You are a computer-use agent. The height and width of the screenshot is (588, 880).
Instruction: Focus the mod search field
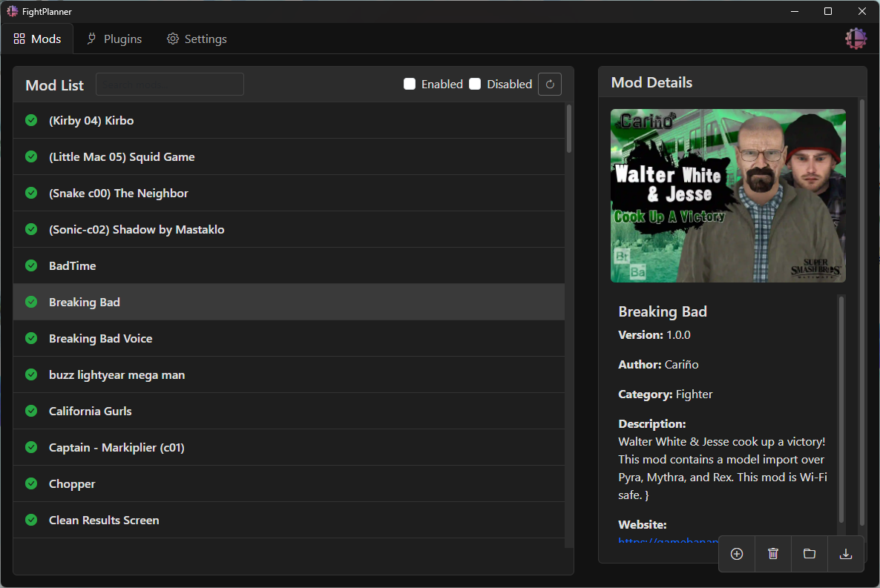pyautogui.click(x=169, y=85)
